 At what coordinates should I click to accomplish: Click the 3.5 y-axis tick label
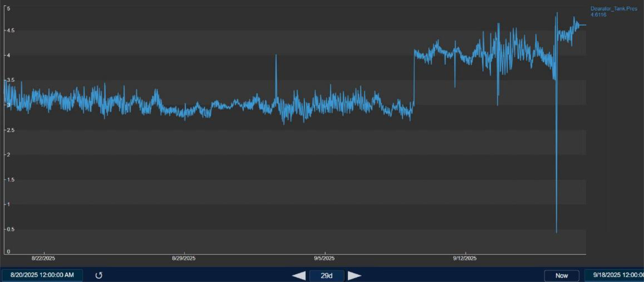click(x=10, y=80)
